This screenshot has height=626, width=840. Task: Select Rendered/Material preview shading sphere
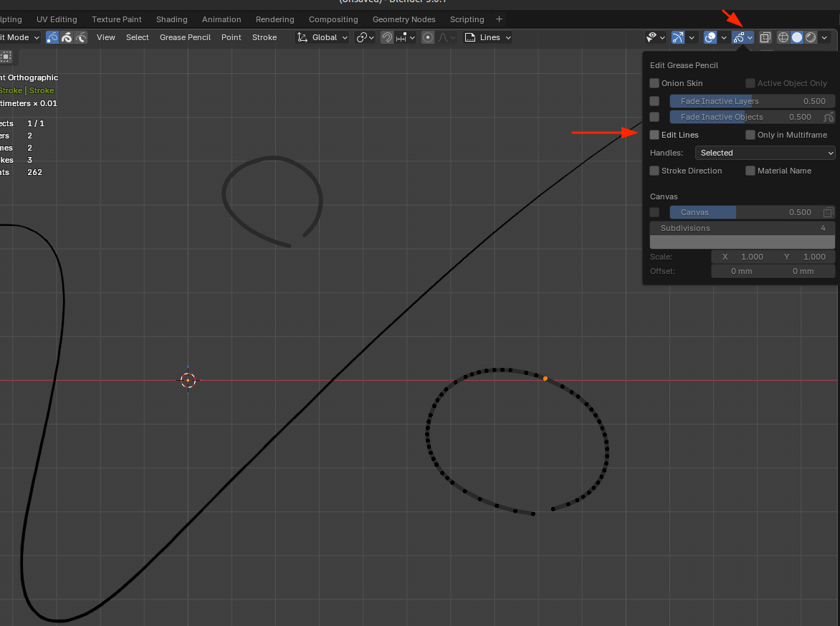tap(811, 37)
